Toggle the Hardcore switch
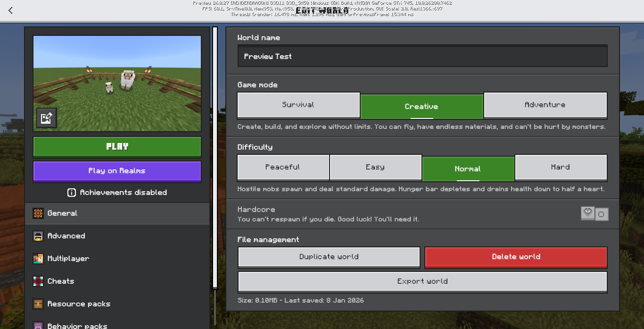Screen dimensions: 644x329 (x=594, y=214)
